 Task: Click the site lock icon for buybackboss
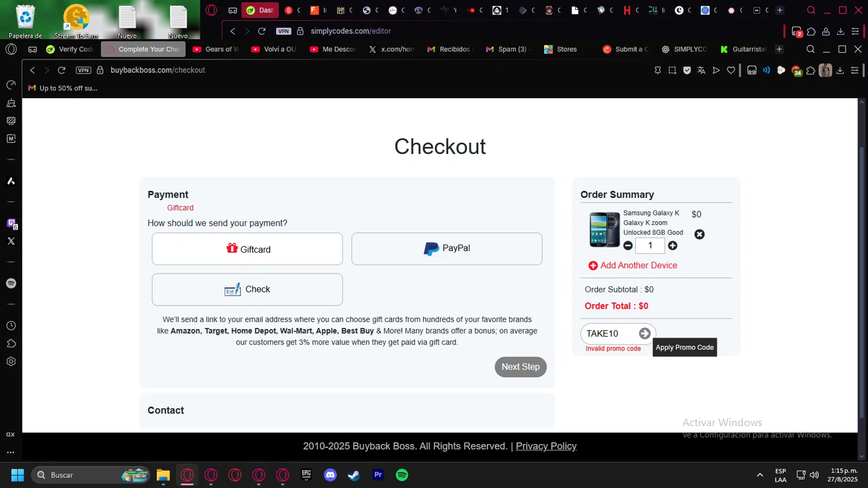point(100,70)
